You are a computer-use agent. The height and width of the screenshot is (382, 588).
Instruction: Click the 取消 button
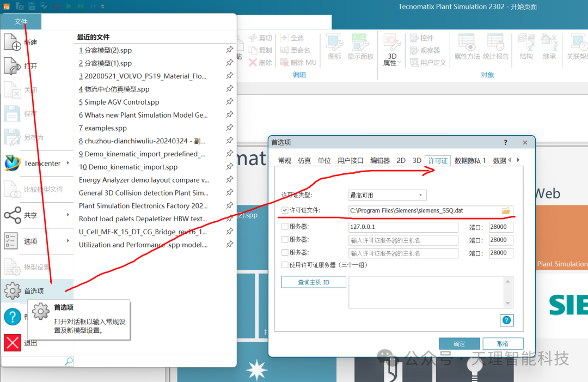pos(503,344)
